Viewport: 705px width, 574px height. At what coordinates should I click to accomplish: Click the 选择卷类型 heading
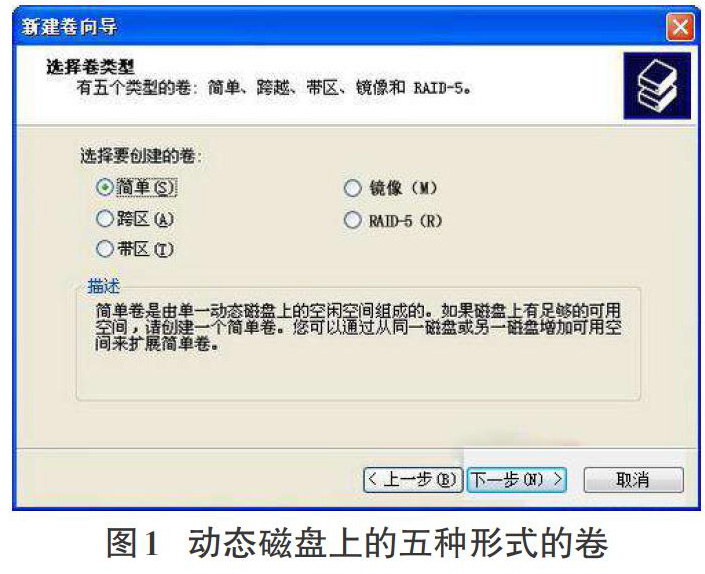click(x=90, y=67)
